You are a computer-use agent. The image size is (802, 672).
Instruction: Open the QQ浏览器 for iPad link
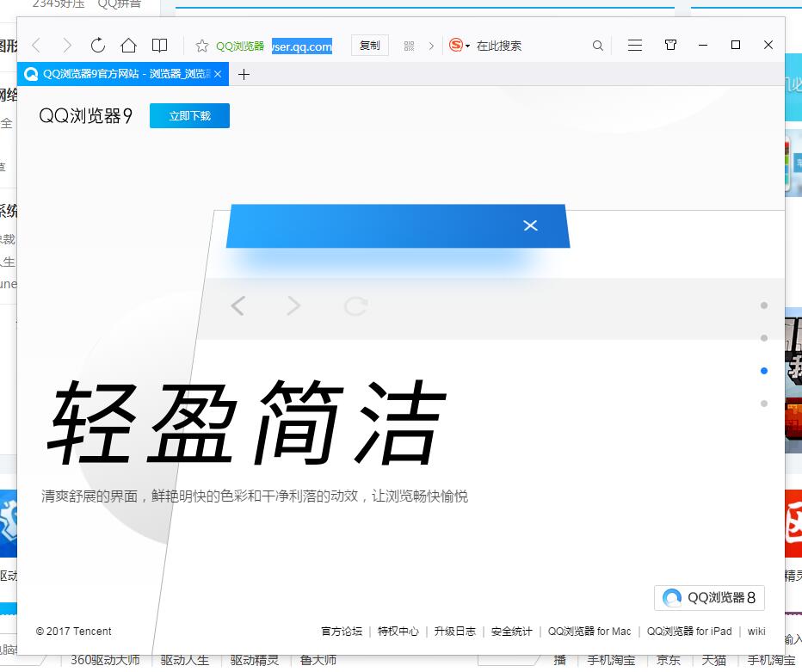coord(689,631)
